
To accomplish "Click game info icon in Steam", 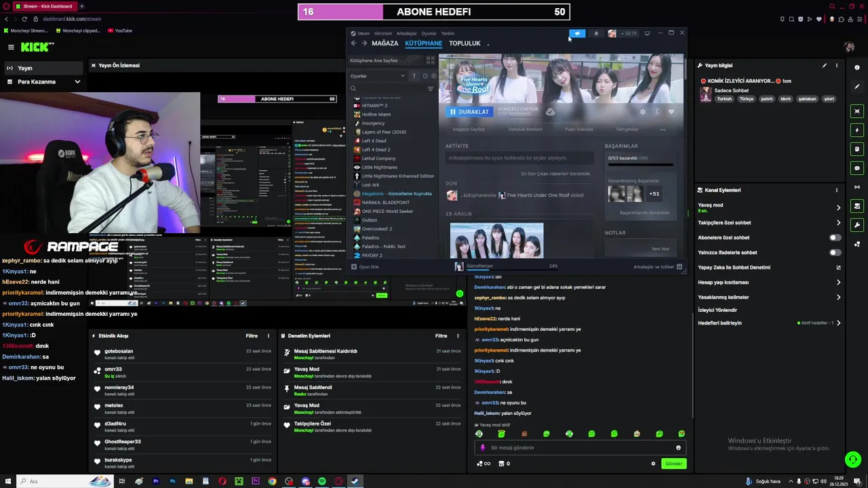I will [x=656, y=112].
